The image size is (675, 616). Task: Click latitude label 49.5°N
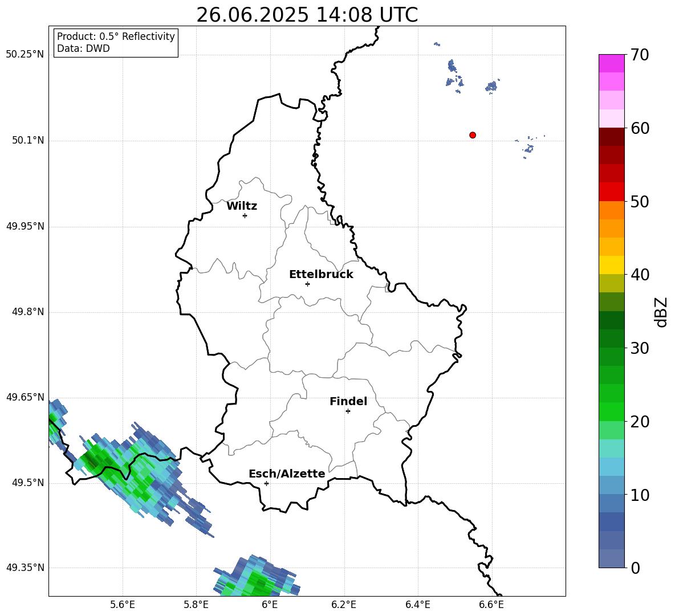(x=29, y=483)
